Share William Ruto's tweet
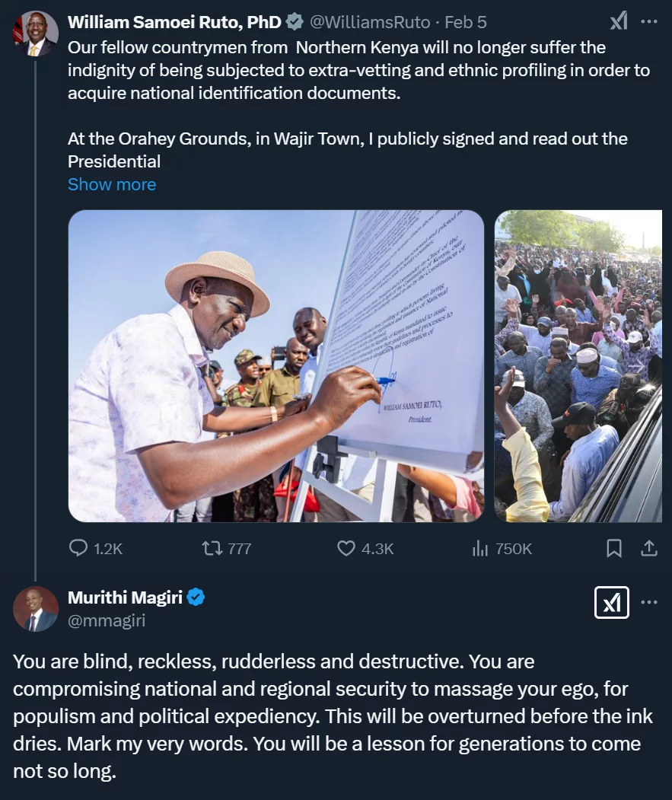This screenshot has width=672, height=800. tap(649, 548)
